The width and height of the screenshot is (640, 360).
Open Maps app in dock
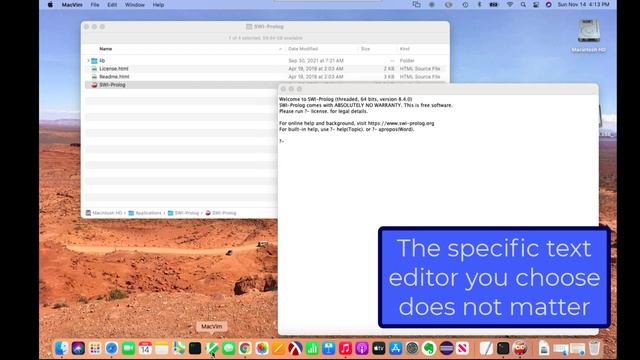coord(178,348)
